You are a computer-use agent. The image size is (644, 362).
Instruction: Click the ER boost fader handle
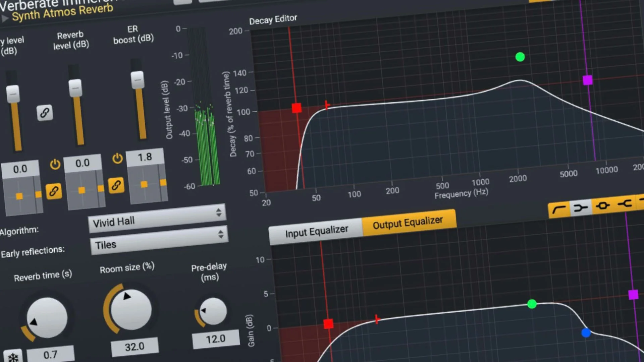click(x=138, y=80)
